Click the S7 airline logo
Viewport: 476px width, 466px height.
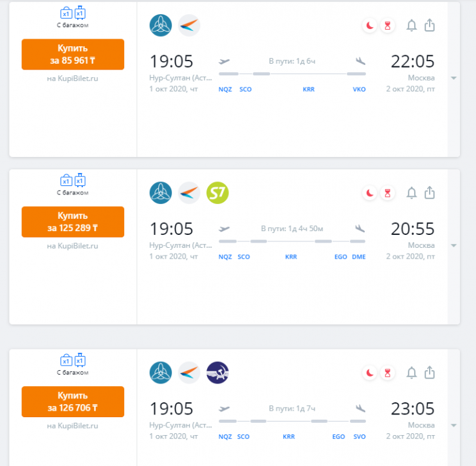pos(217,192)
